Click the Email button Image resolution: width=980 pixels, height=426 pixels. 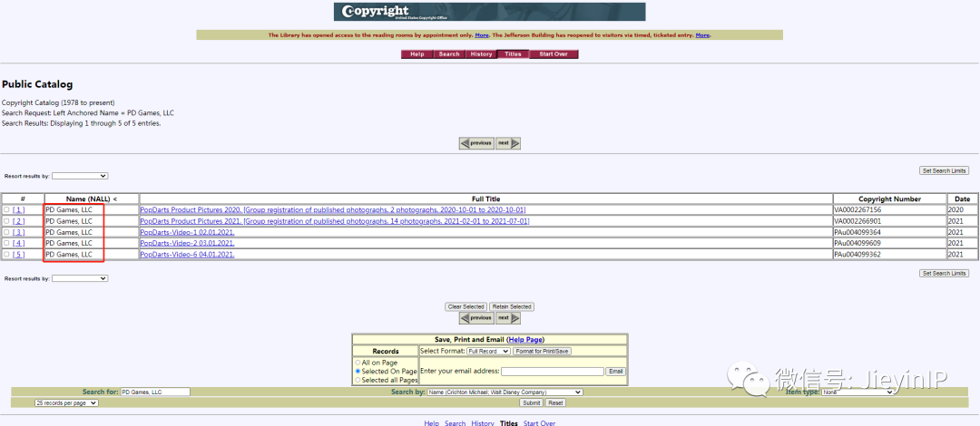coord(616,371)
